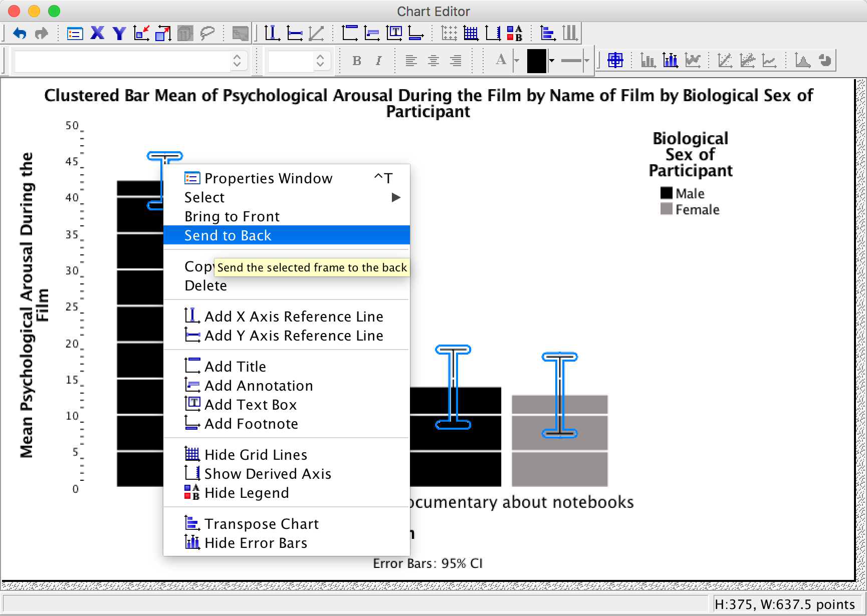Select Hide Error Bars menu entry
This screenshot has height=616, width=867.
[x=256, y=543]
